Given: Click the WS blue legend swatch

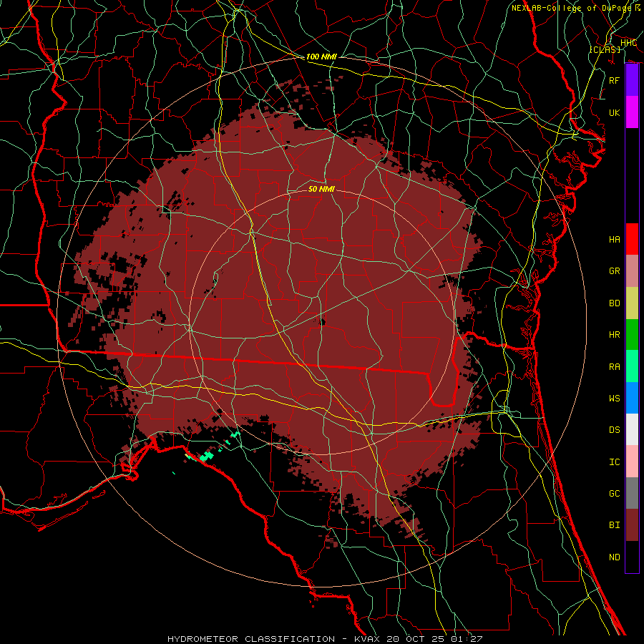Looking at the screenshot, I should tap(632, 398).
